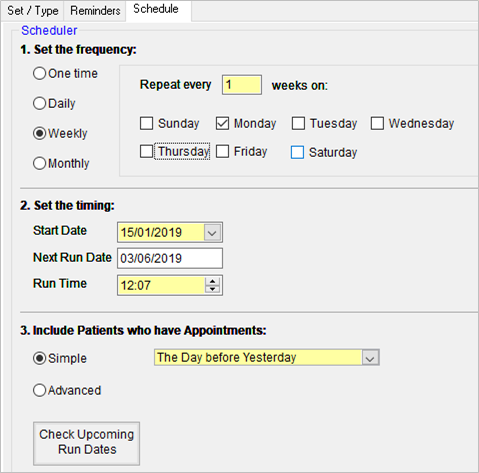Open the Set / Type tab

tap(32, 11)
